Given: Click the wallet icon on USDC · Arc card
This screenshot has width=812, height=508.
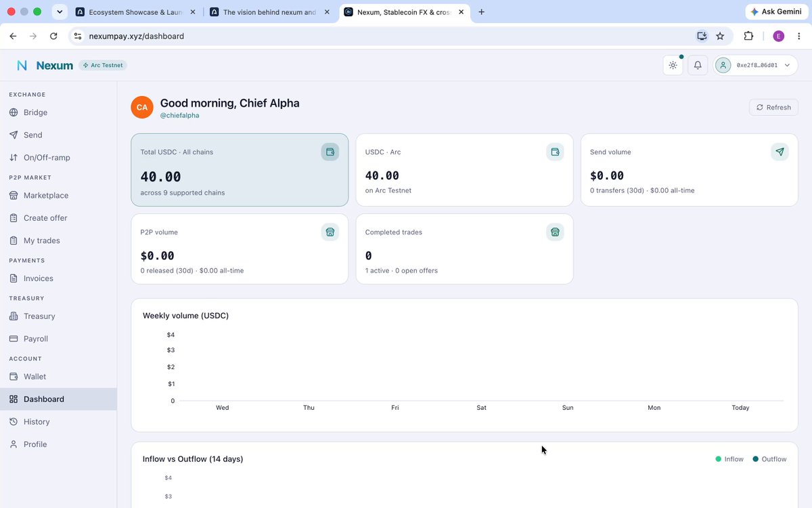Looking at the screenshot, I should [x=555, y=152].
